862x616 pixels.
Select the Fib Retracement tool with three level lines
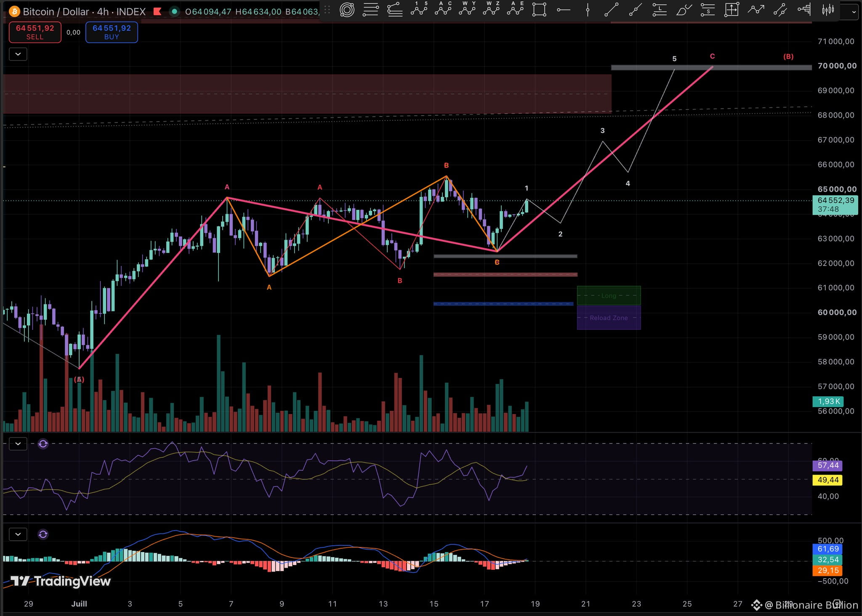(x=371, y=9)
